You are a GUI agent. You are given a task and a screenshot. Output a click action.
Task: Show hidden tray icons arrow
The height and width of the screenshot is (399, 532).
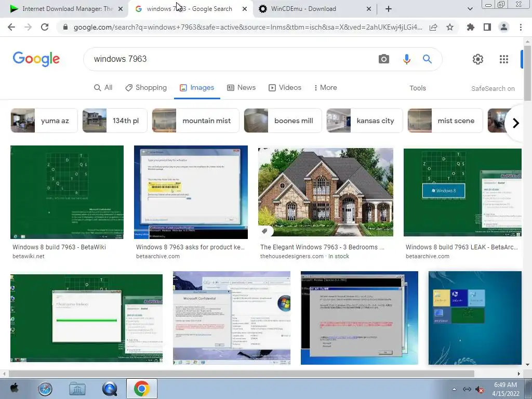click(x=454, y=389)
